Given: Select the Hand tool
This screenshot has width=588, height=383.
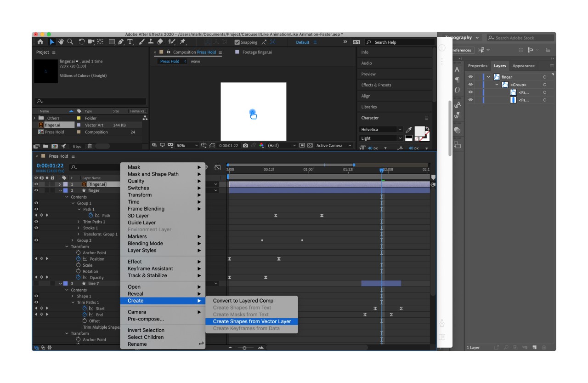Looking at the screenshot, I should (61, 42).
